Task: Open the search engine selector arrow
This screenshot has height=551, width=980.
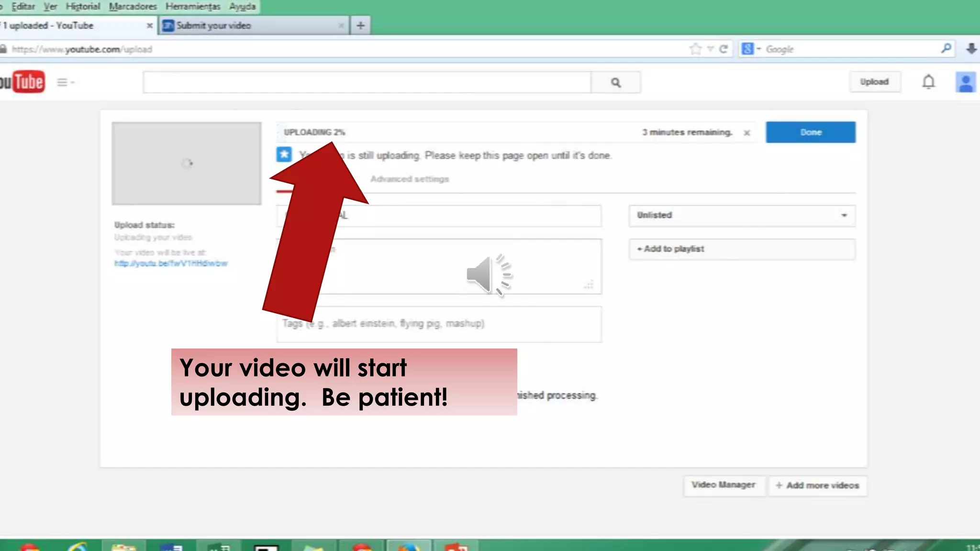Action: 759,49
